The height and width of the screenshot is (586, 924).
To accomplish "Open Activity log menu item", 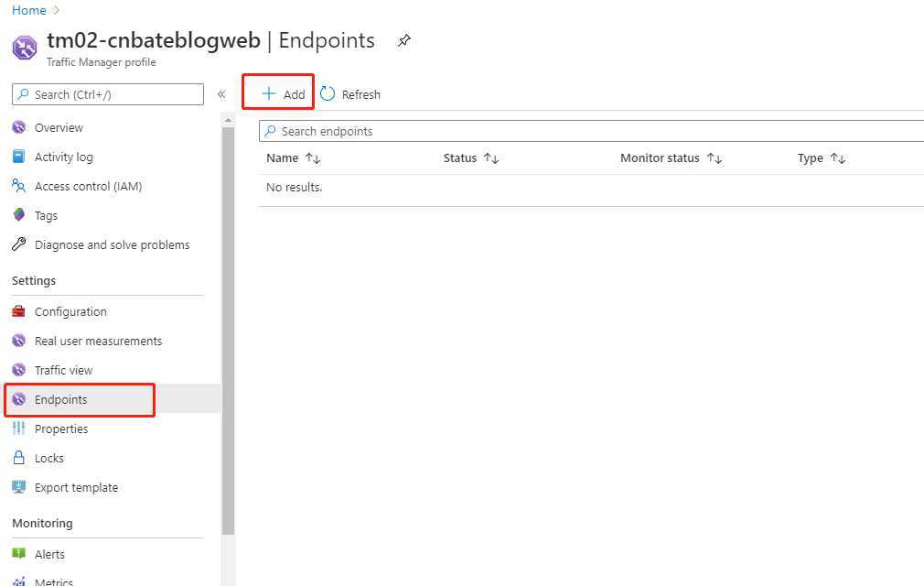I will (64, 157).
